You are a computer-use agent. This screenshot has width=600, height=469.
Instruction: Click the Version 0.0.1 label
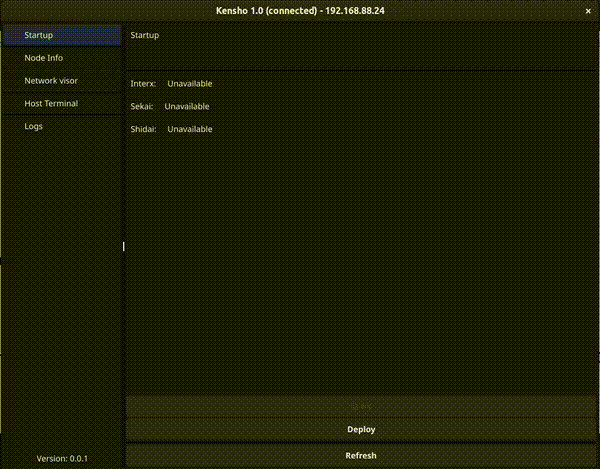(x=62, y=458)
